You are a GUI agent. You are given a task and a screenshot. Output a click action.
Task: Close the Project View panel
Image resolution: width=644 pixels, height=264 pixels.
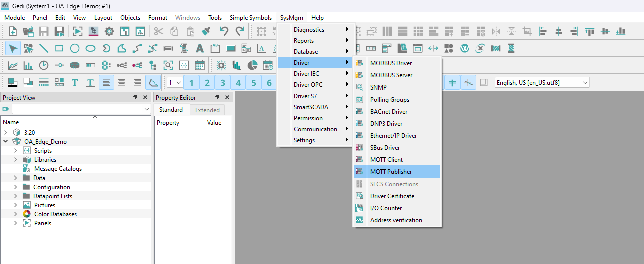tap(145, 98)
